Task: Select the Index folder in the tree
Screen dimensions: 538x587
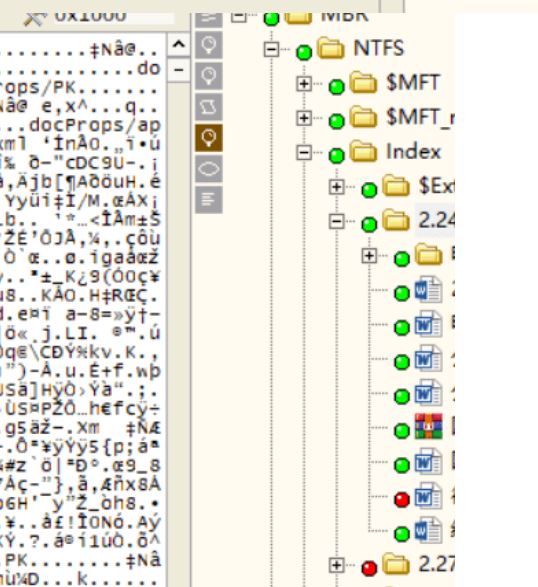Action: (413, 152)
